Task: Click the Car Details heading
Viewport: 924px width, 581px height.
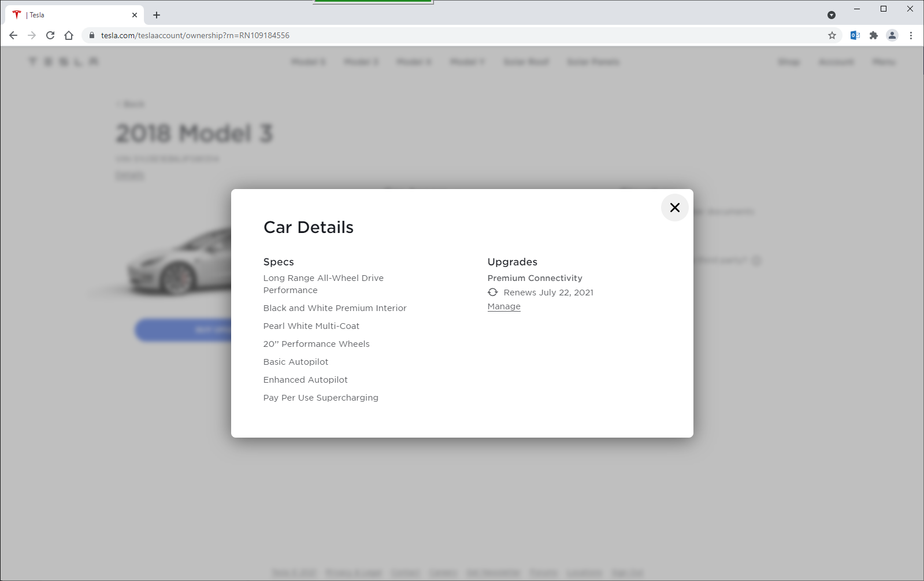Action: click(308, 227)
